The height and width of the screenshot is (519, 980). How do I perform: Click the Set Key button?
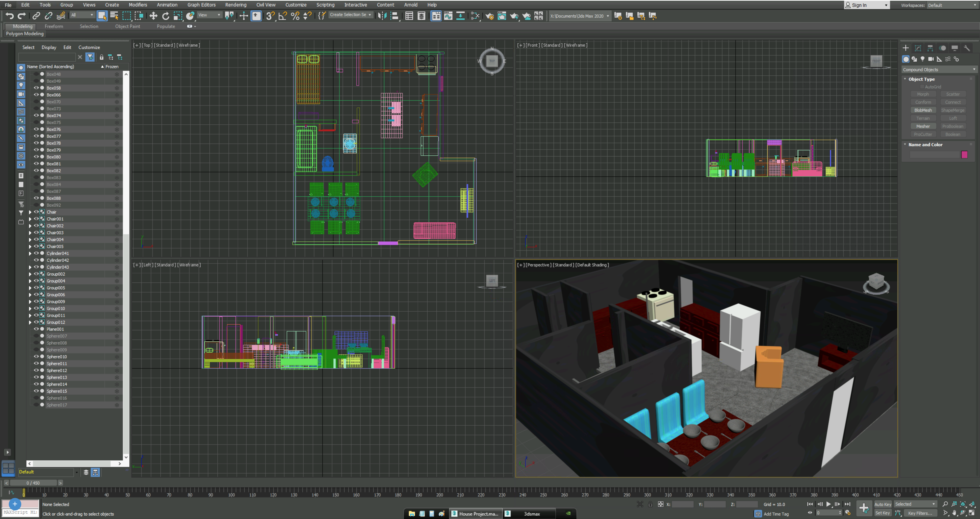883,513
